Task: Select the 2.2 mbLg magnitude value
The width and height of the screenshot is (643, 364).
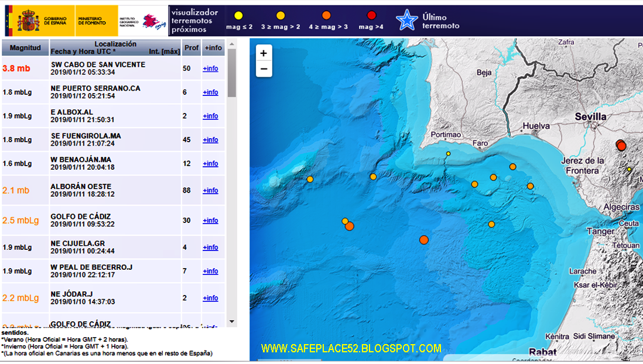Action: pos(20,298)
